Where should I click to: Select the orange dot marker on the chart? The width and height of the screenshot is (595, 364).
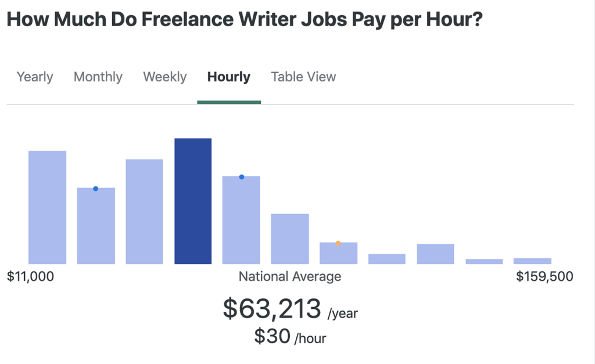click(x=338, y=244)
